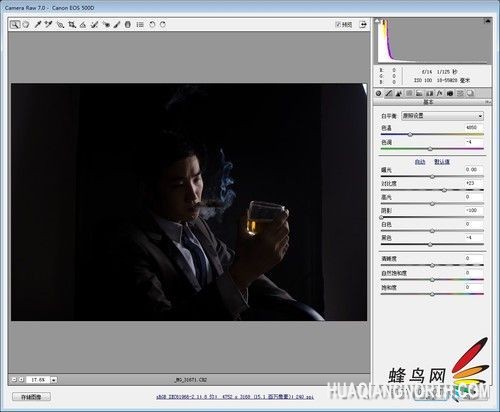This screenshot has width=500, height=412.
Task: Select the Color Sampler tool
Action: tap(49, 24)
